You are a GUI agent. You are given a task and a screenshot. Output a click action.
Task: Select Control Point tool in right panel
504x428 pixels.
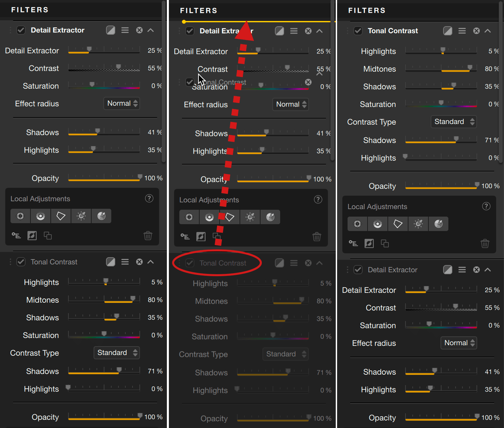(357, 224)
